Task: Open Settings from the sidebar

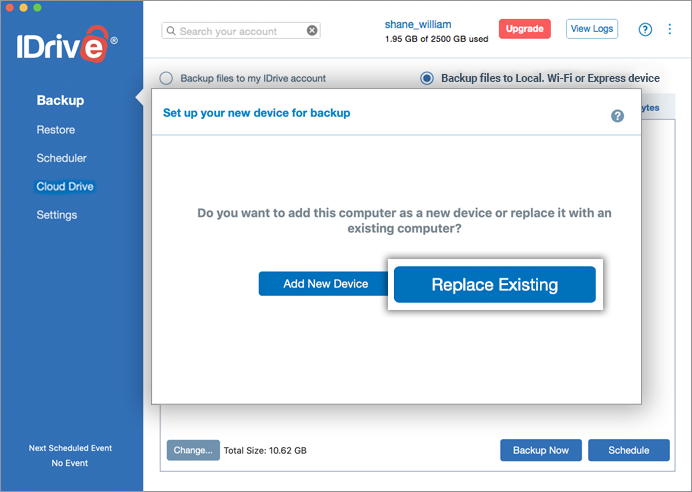Action: click(56, 215)
